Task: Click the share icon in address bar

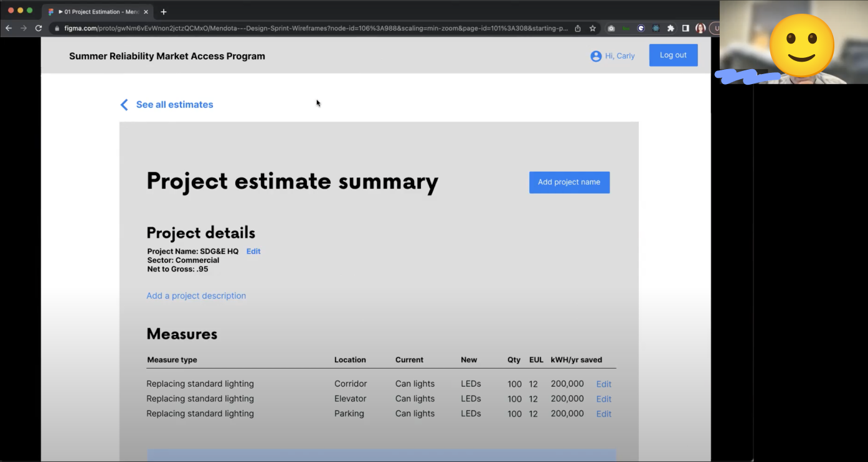Action: 578,28
